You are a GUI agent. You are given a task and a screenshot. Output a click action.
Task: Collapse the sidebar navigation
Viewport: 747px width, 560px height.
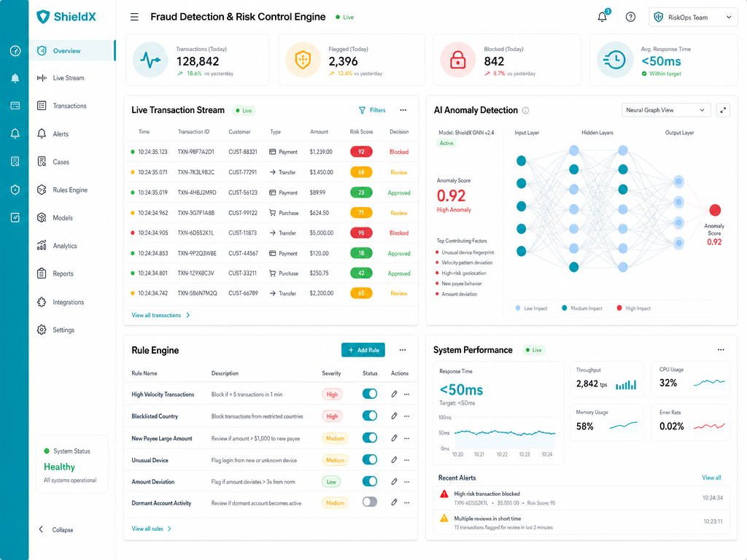click(56, 529)
